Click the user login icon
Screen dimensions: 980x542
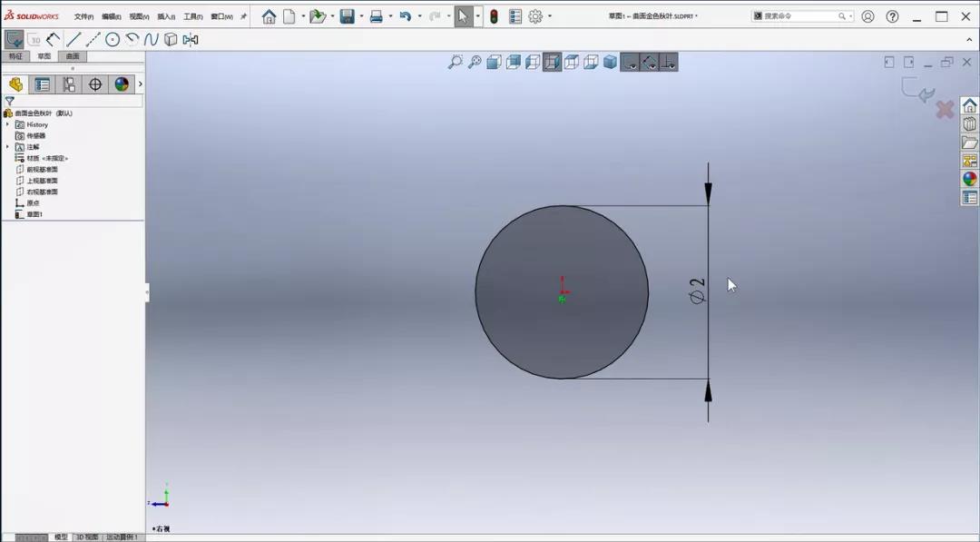(x=868, y=16)
